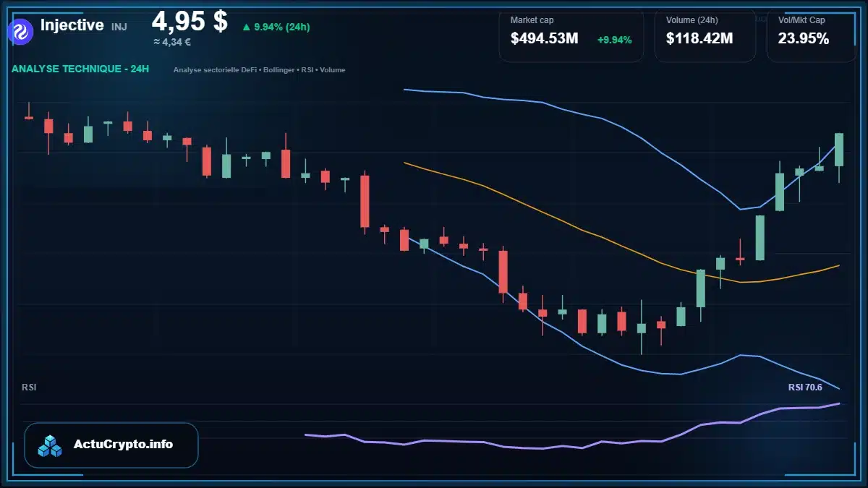The image size is (868, 488).
Task: Click the RSI 70.6 reading
Action: (805, 388)
